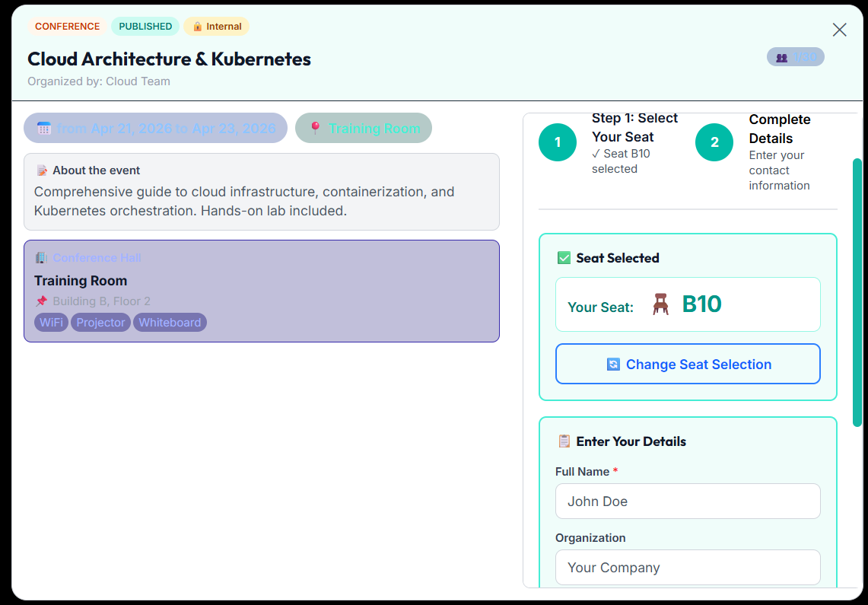This screenshot has height=605, width=868.
Task: Click the WiFi amenity tag
Action: pyautogui.click(x=52, y=322)
